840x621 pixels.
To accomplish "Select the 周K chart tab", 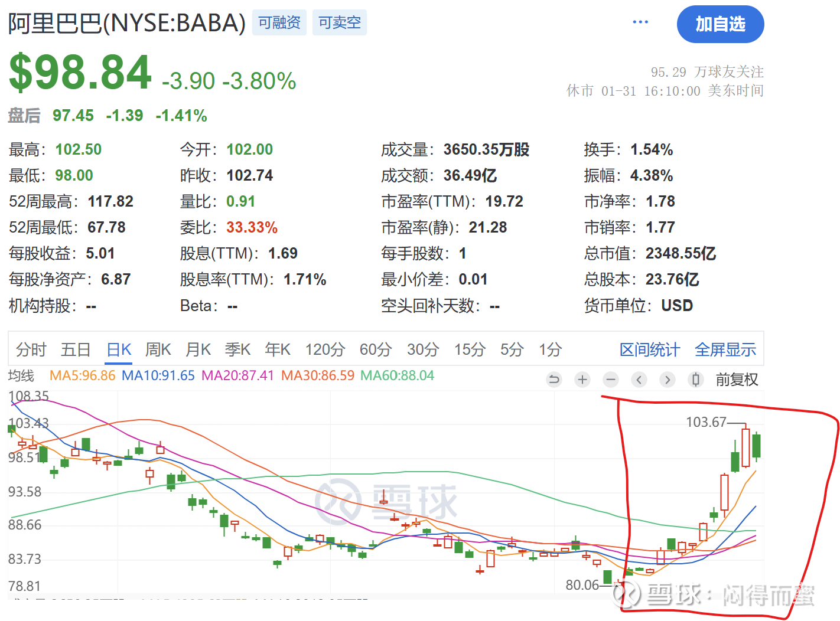I will [x=158, y=349].
